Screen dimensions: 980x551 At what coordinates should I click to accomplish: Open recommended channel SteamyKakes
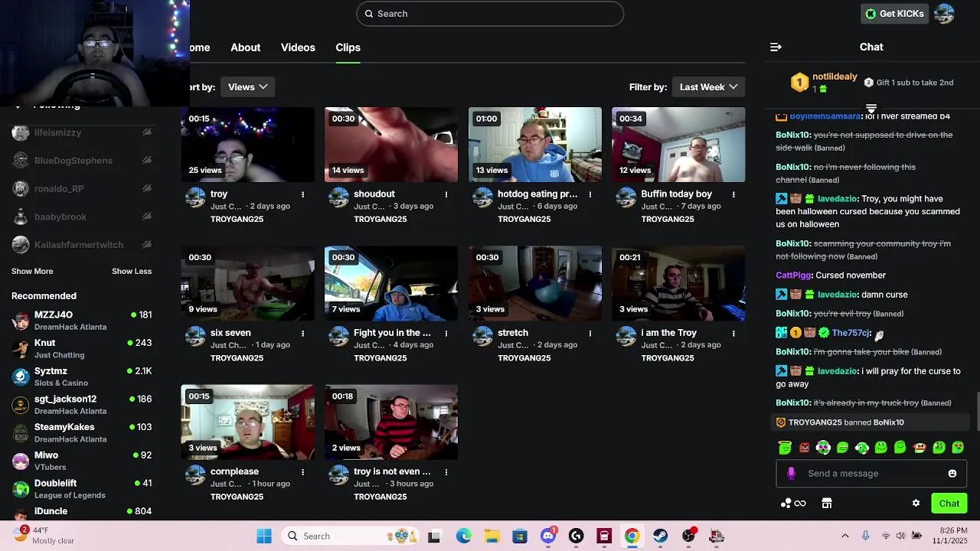point(81,432)
